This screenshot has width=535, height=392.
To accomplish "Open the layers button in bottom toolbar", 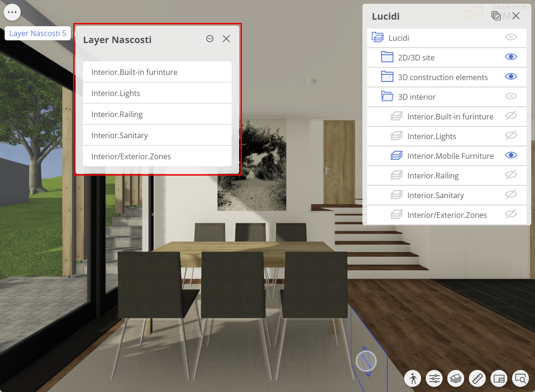I will click(456, 379).
